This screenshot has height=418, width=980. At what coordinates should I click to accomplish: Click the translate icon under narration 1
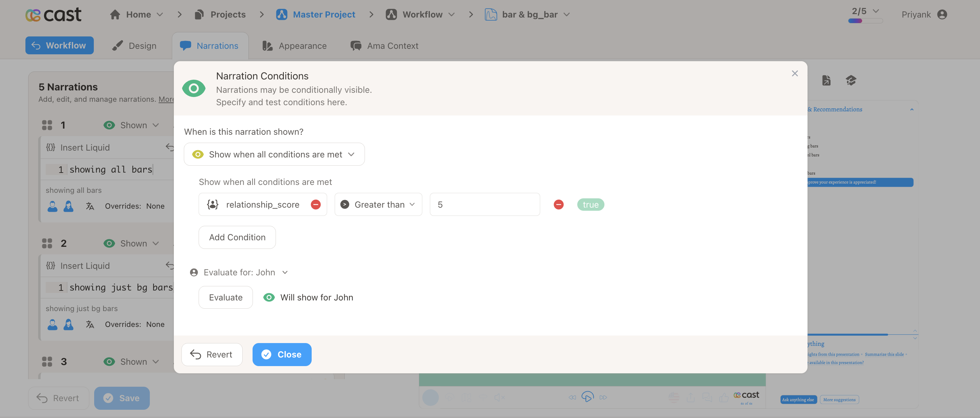90,206
